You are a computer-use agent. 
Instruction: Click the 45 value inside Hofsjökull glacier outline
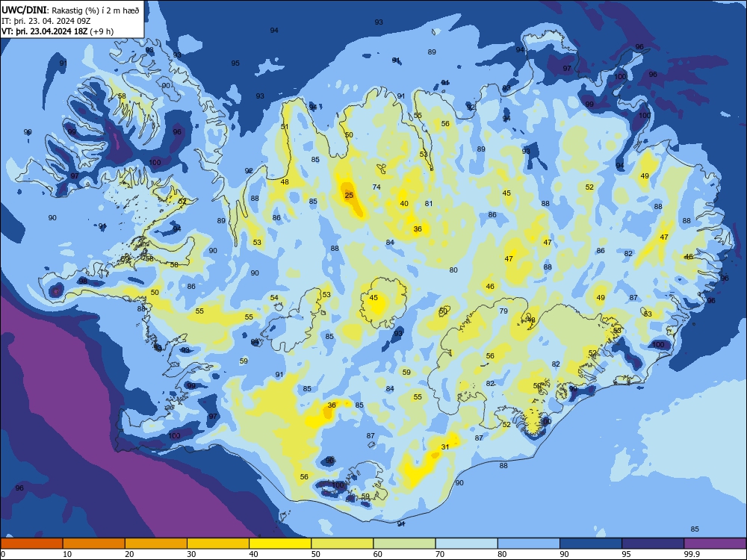(x=373, y=298)
